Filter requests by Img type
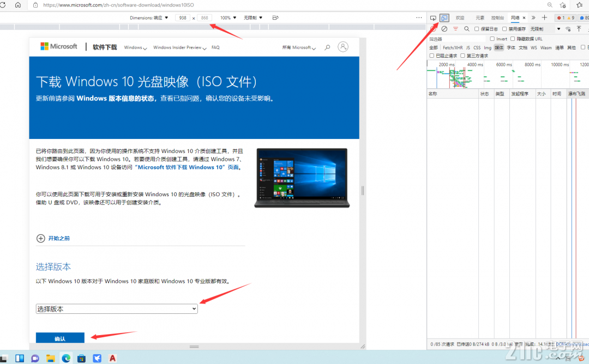The width and height of the screenshot is (589, 364). click(x=488, y=47)
